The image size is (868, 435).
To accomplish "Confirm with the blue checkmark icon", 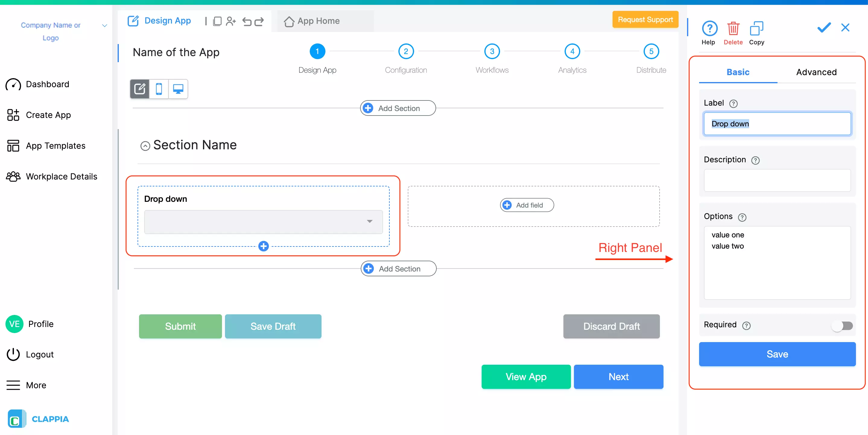I will pos(824,27).
